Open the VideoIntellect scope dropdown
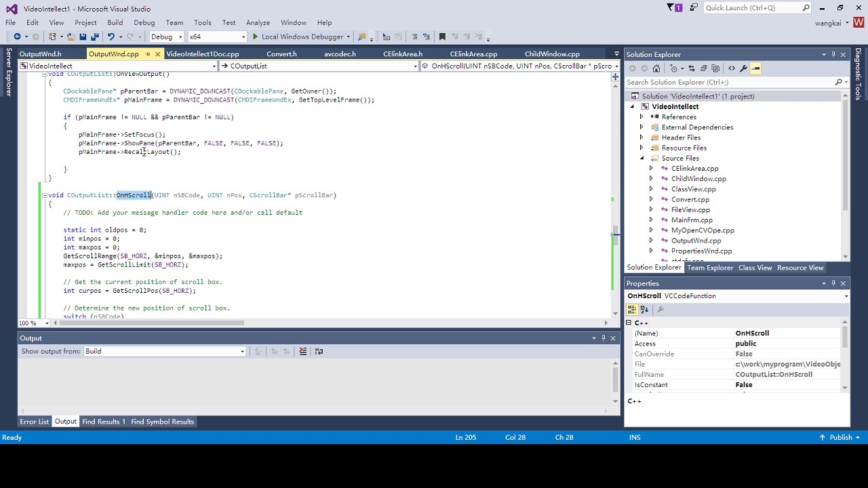The width and height of the screenshot is (868, 488). pos(118,66)
